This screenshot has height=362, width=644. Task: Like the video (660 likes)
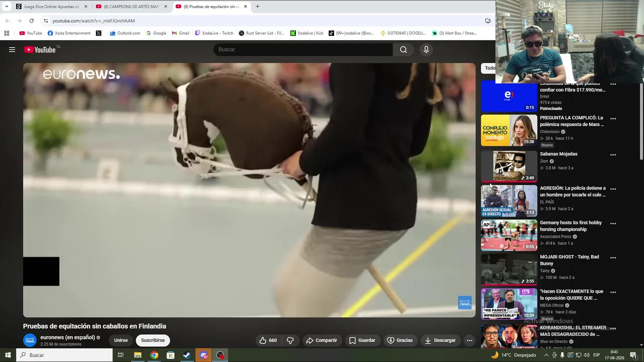click(268, 340)
